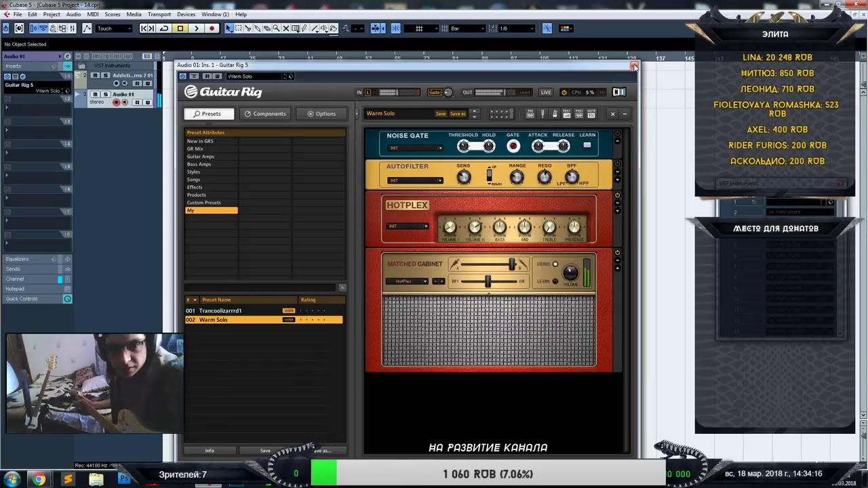Toggle Matched Cabinet Stereo switch
This screenshot has width=868, height=488.
point(555,264)
